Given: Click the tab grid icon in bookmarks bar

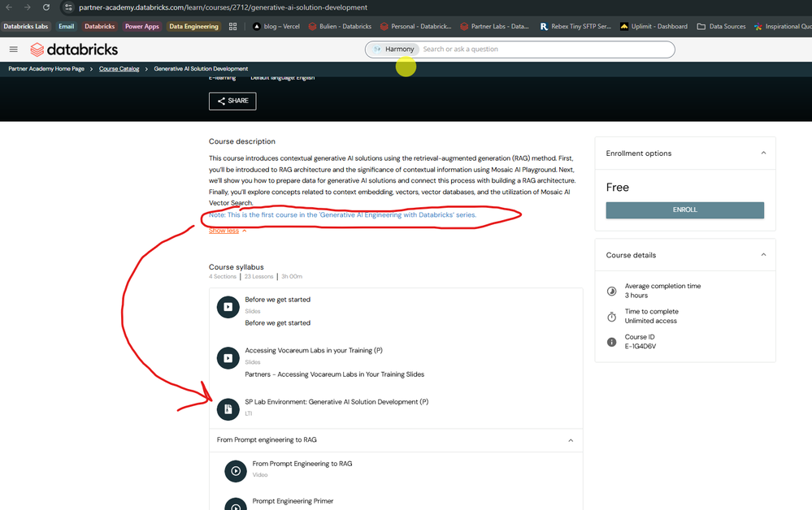Looking at the screenshot, I should click(232, 26).
